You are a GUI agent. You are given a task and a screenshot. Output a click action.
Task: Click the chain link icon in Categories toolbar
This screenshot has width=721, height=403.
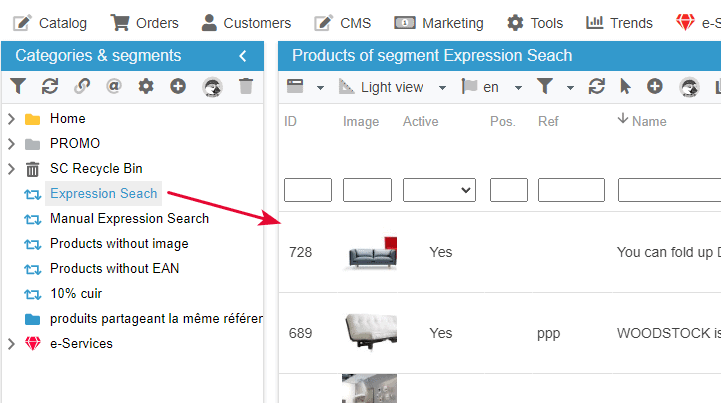[x=81, y=87]
